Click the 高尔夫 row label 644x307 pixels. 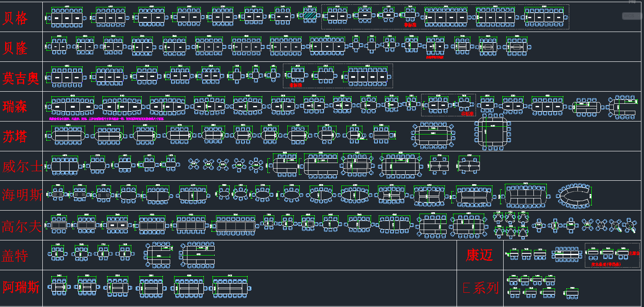[x=22, y=226]
